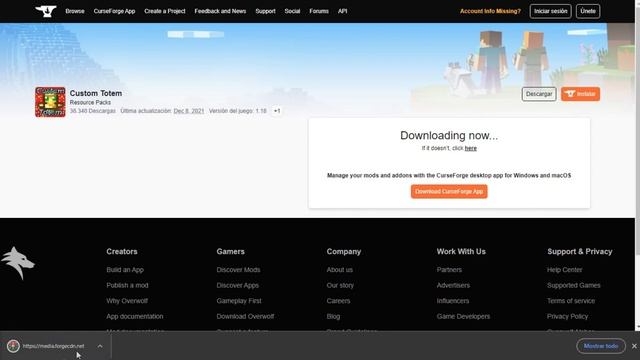Open Game Developers footer link
This screenshot has height=360, width=640.
click(463, 316)
